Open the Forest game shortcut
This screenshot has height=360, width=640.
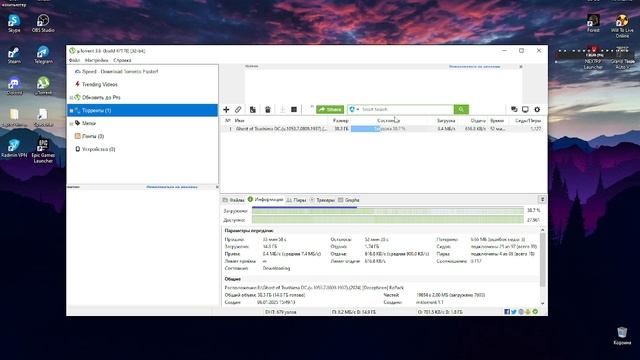(x=593, y=23)
